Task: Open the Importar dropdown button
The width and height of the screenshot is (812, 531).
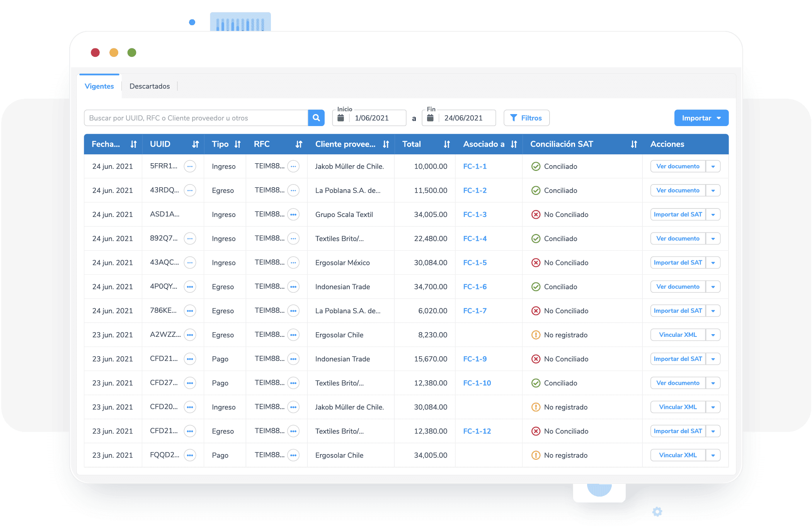Action: (x=701, y=118)
